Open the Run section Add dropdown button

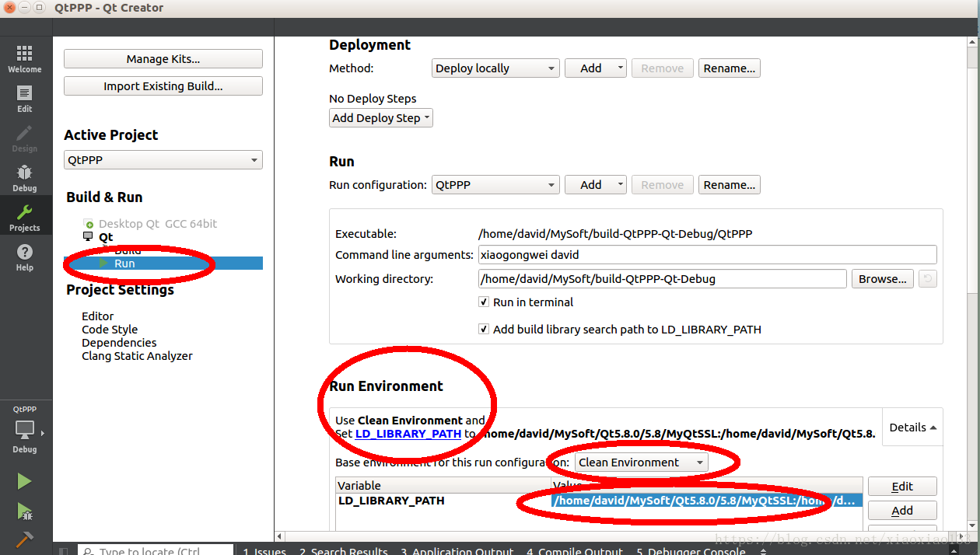click(595, 185)
